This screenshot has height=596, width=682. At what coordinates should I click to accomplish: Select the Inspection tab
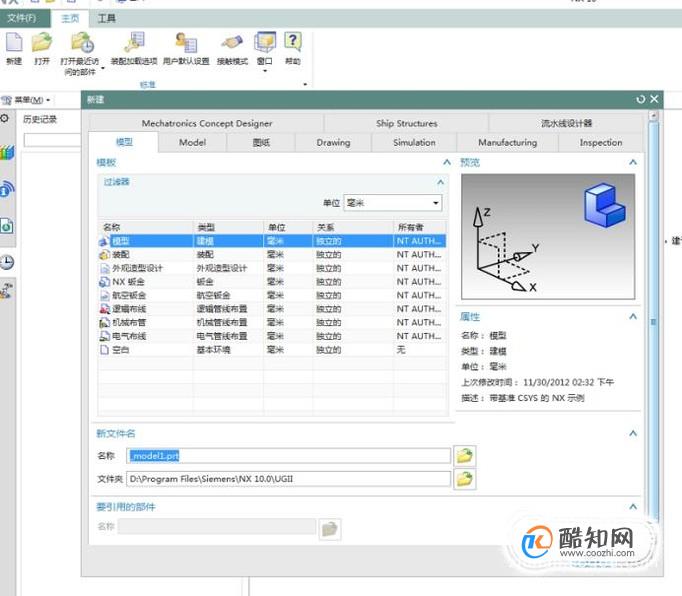601,143
